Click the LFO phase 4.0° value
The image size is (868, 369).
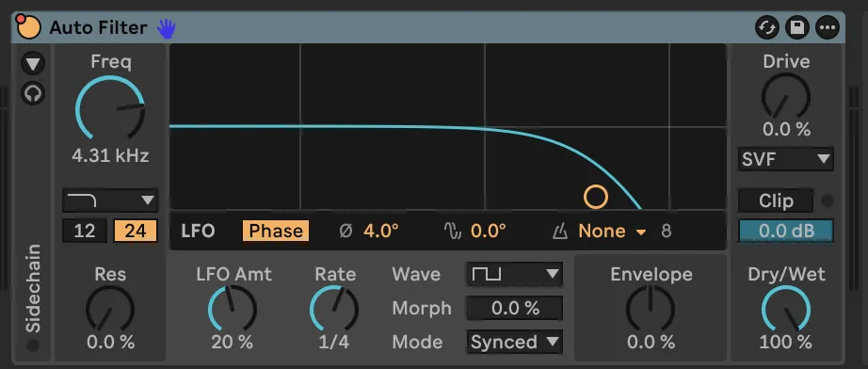(381, 231)
